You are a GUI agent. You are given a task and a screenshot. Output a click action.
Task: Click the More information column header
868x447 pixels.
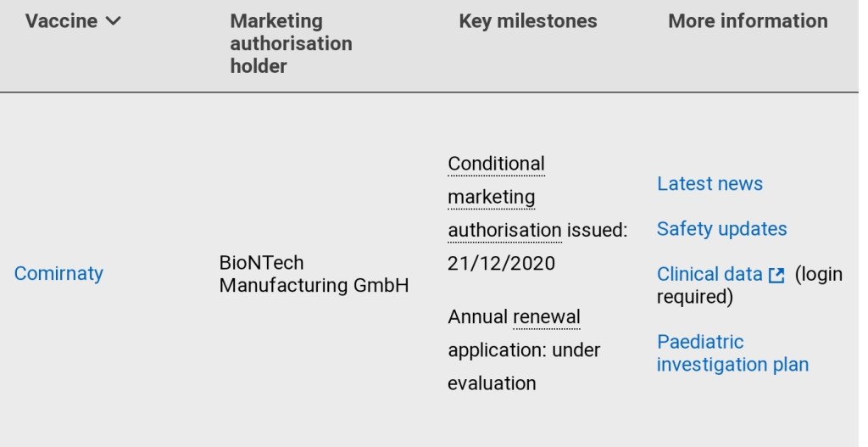tap(748, 22)
